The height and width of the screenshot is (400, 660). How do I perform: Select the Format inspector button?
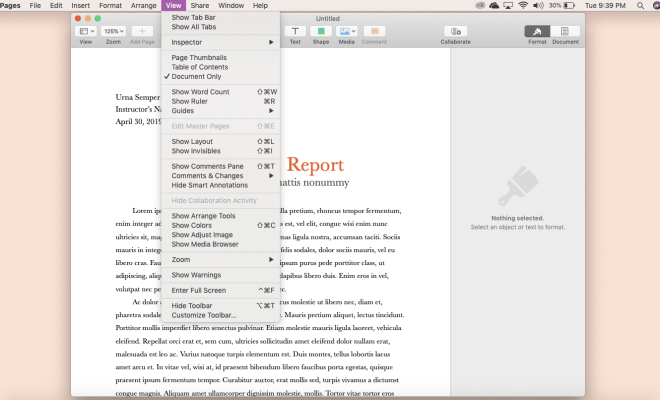click(x=537, y=31)
